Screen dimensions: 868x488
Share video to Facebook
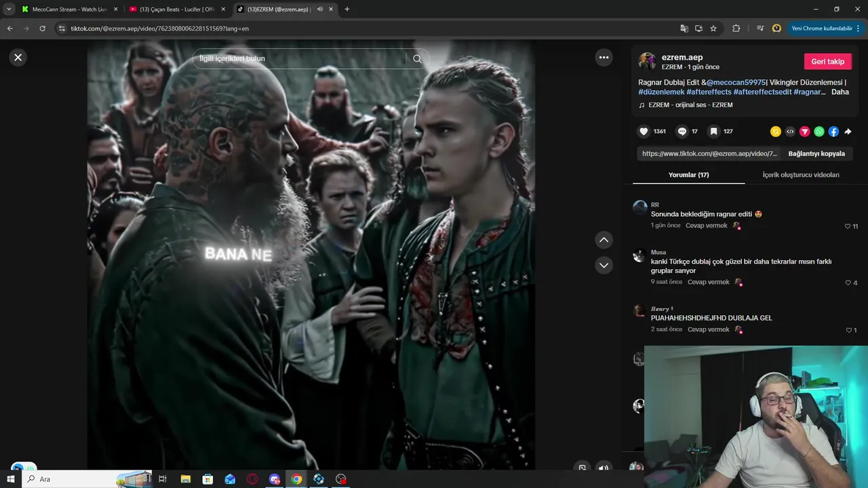point(833,131)
